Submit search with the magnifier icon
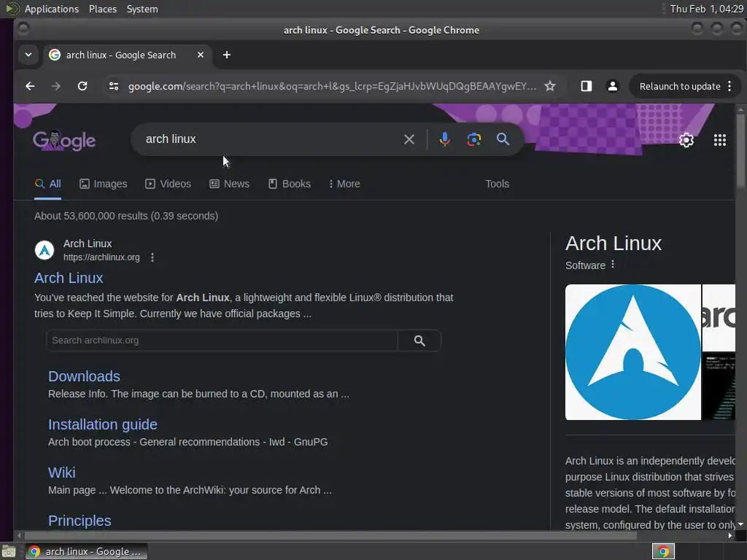This screenshot has height=560, width=747. tap(503, 139)
